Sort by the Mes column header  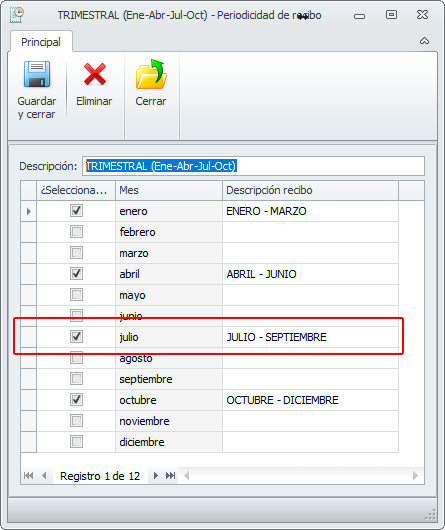pos(169,190)
